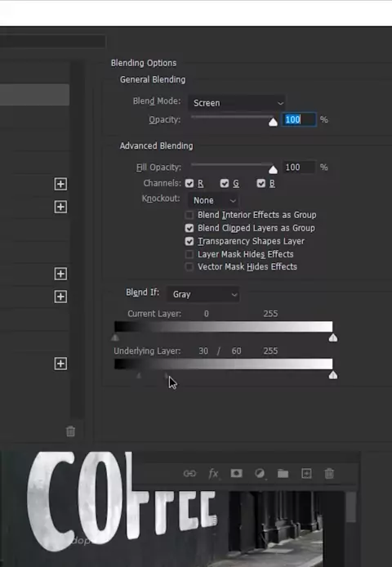Open the Knockout None dropdown

(x=213, y=200)
